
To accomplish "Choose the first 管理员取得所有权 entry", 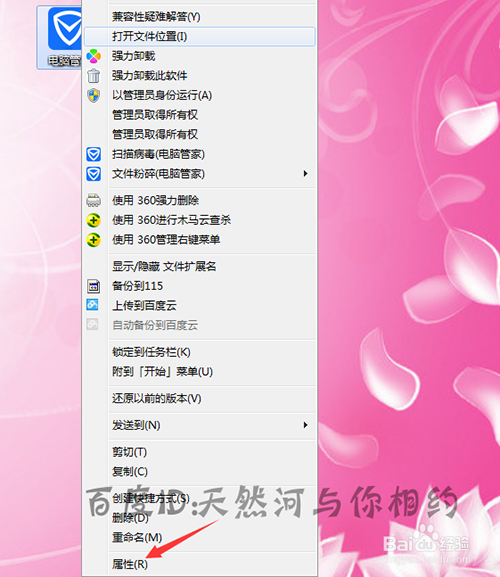I will (x=200, y=115).
